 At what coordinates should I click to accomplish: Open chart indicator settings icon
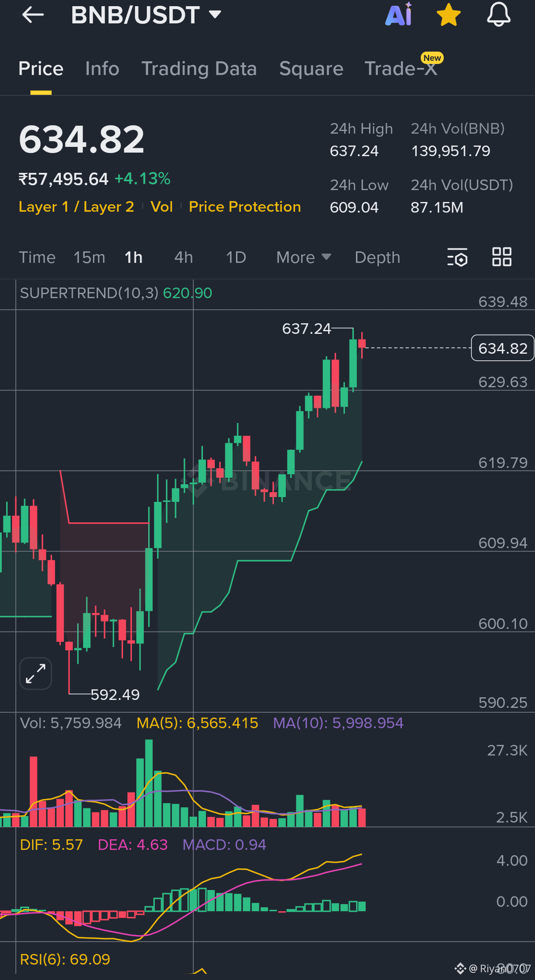pyautogui.click(x=457, y=257)
